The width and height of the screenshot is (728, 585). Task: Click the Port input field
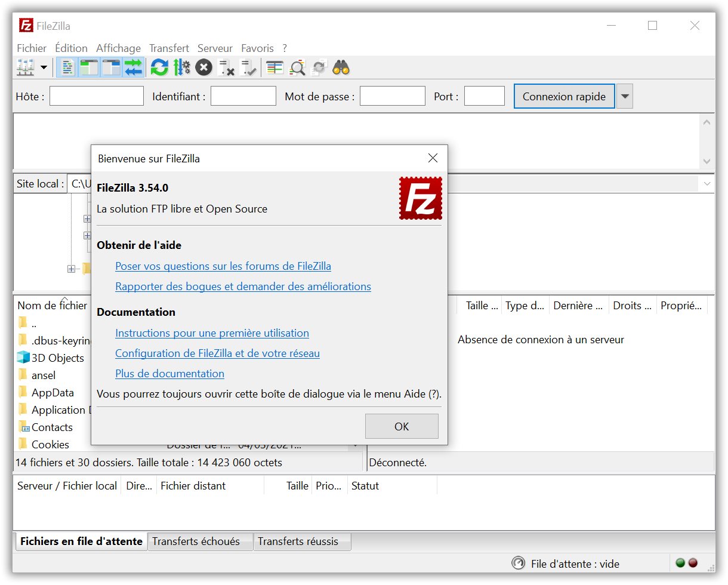pyautogui.click(x=485, y=96)
